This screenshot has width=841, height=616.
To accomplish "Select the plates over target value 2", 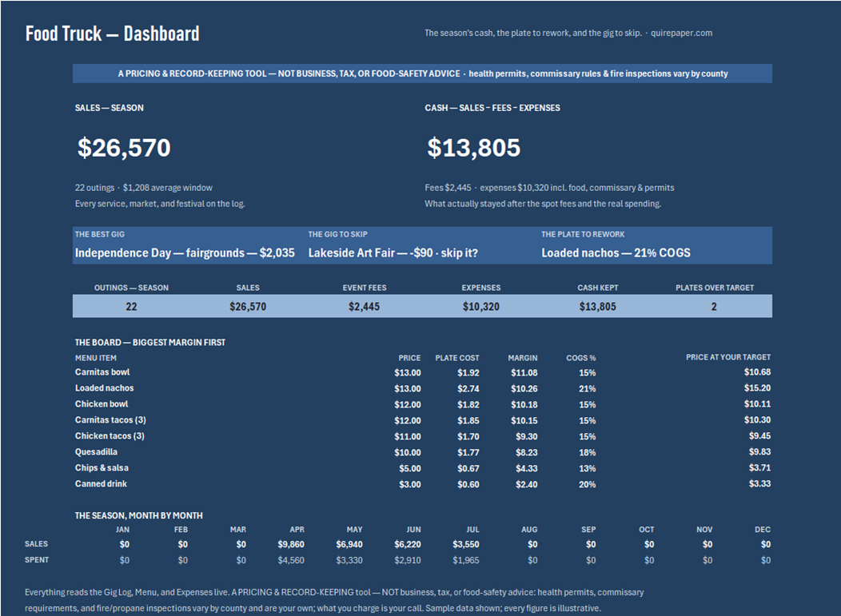I will 714,307.
